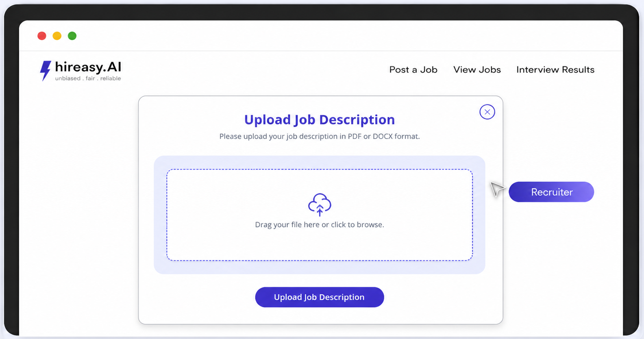Open the Post a Job page
This screenshot has height=339, width=644.
click(x=413, y=70)
